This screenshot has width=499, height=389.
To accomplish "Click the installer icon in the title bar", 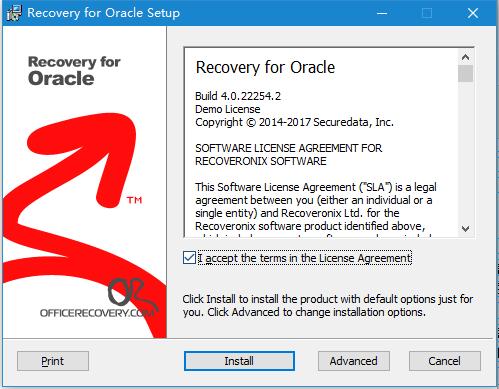I will tap(14, 13).
